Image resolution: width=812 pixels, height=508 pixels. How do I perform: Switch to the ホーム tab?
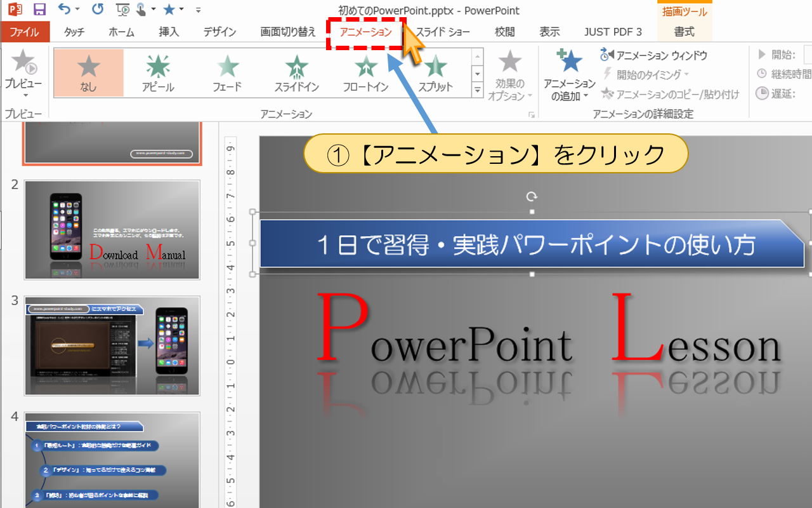pyautogui.click(x=121, y=32)
